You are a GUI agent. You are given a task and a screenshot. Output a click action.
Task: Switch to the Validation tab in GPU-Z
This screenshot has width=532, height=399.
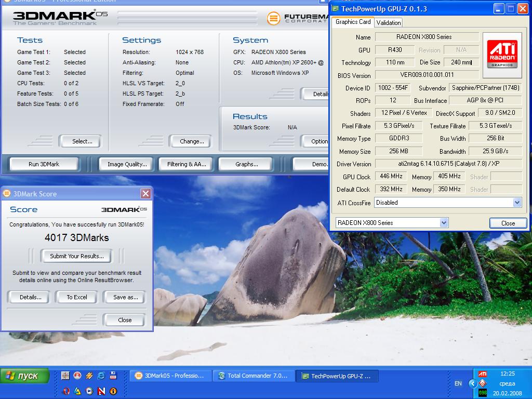pos(389,23)
